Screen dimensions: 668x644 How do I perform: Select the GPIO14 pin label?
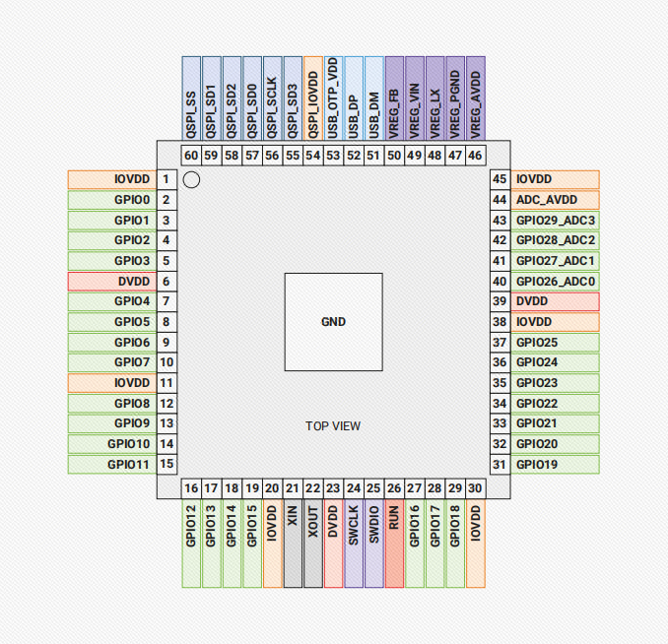[x=232, y=544]
